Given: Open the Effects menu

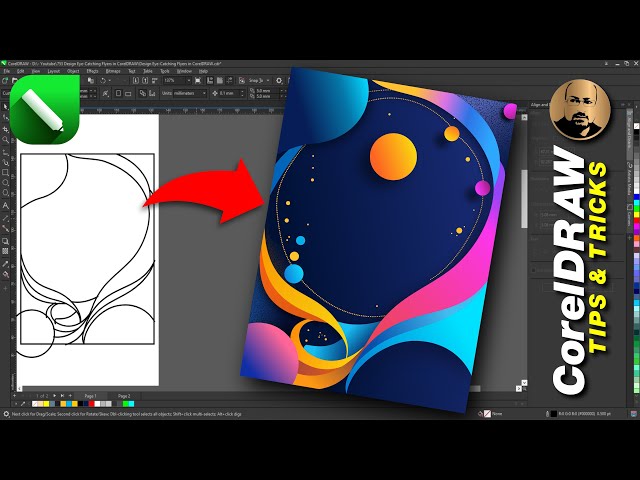Looking at the screenshot, I should 93,71.
